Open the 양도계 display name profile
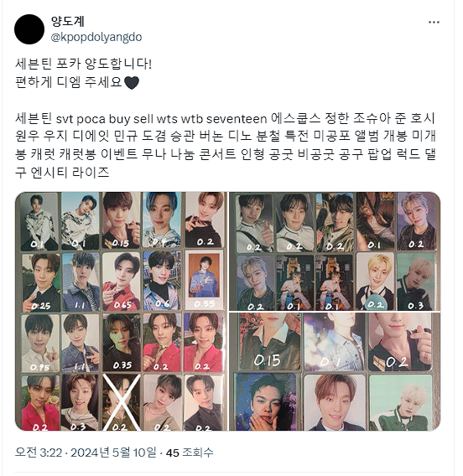Viewport: 463px width, 476px height. click(67, 21)
